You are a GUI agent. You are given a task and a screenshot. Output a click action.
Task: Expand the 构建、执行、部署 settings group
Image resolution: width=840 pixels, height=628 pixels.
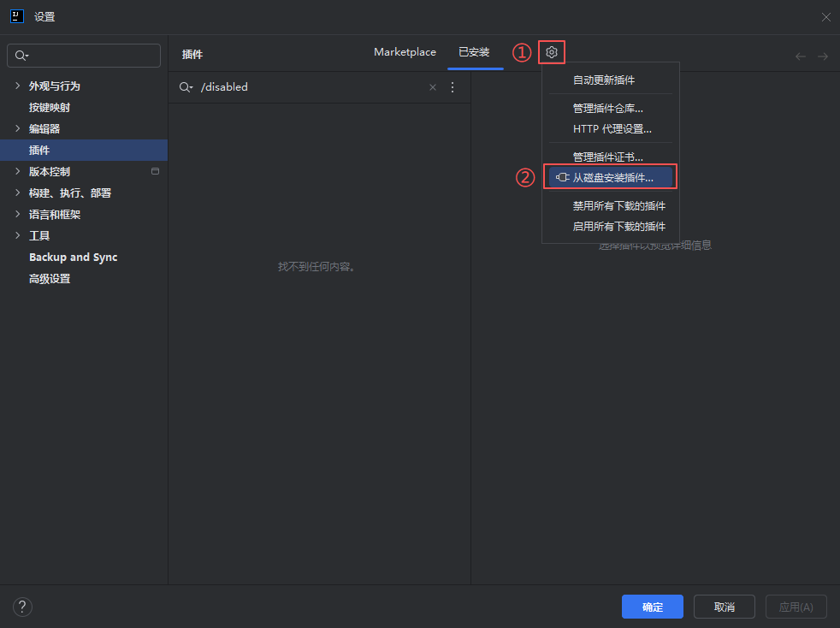[18, 193]
